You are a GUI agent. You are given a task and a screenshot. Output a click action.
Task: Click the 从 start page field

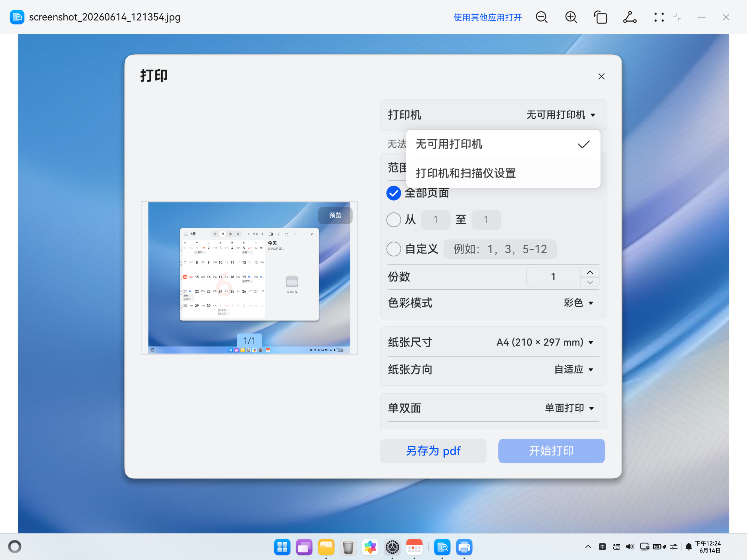pyautogui.click(x=436, y=220)
